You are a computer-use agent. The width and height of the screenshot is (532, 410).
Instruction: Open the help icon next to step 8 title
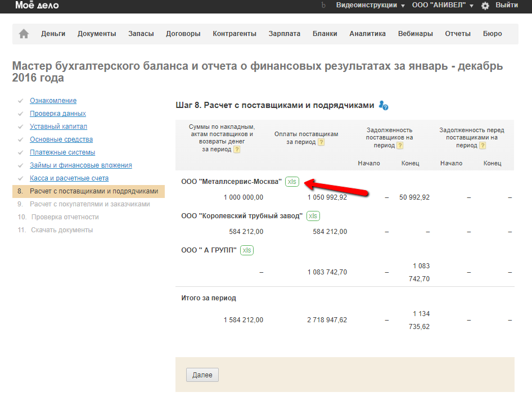(x=384, y=106)
